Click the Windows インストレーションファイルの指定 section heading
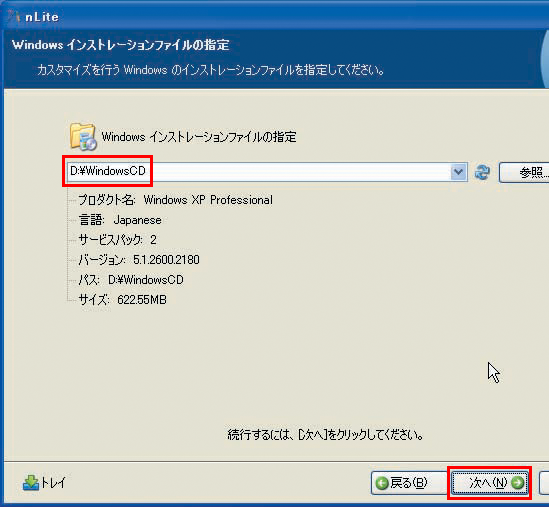The height and width of the screenshot is (507, 549). click(199, 137)
